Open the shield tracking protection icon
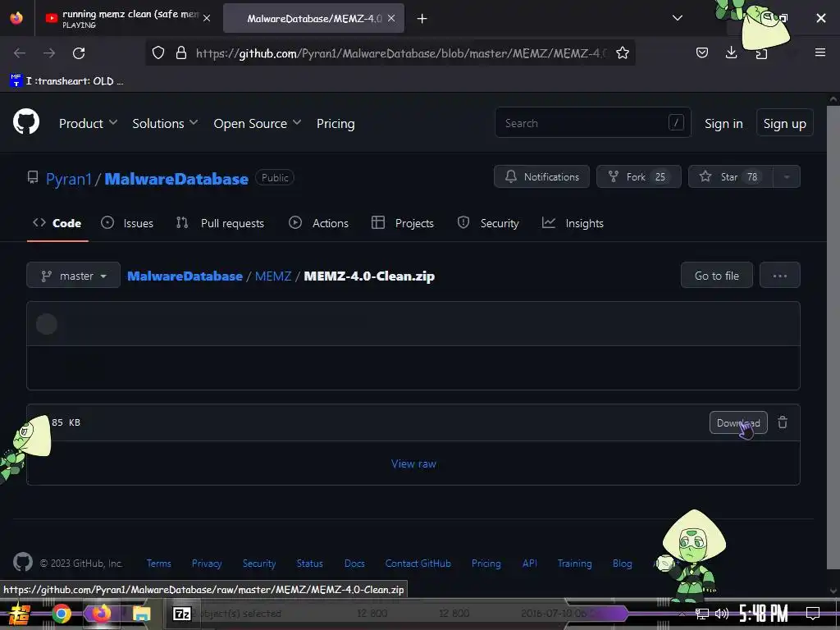840x630 pixels. (x=158, y=52)
